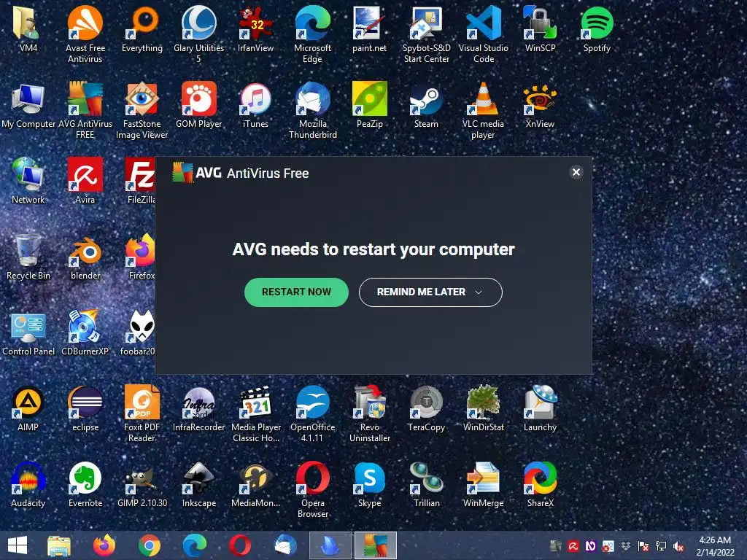This screenshot has width=747, height=560.
Task: Open CDBurnerXP shortcut
Action: pos(85,332)
